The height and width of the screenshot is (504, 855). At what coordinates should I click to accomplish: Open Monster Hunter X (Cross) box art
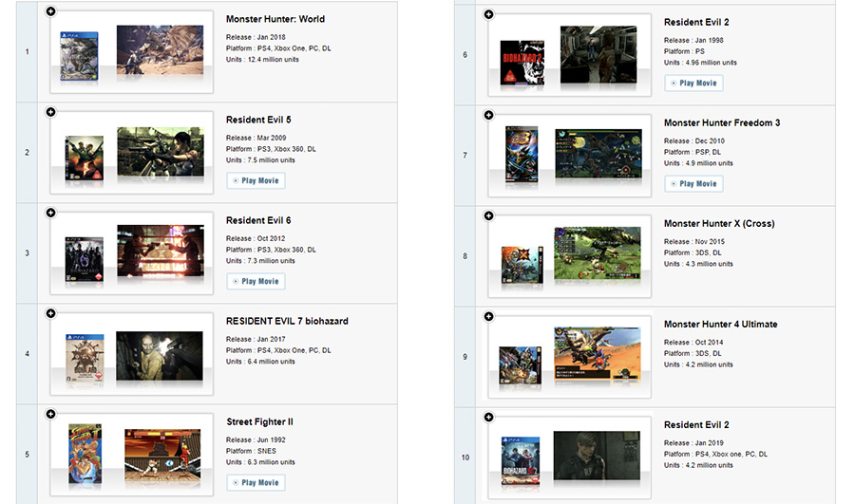(x=522, y=265)
